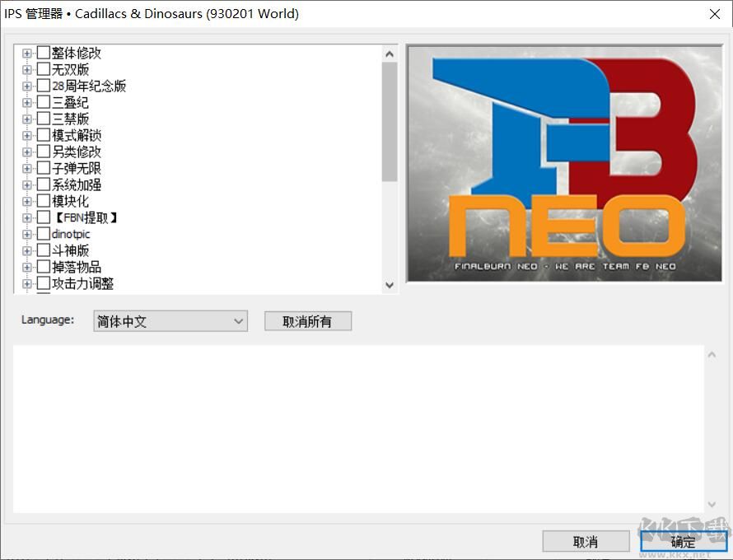The image size is (733, 560).
Task: Click the description box scroll up arrow
Action: tap(712, 355)
